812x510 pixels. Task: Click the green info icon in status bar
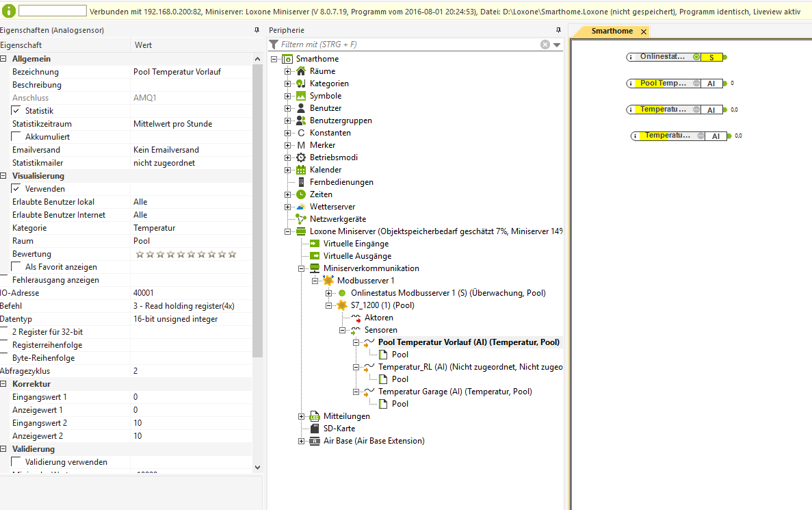(10, 11)
